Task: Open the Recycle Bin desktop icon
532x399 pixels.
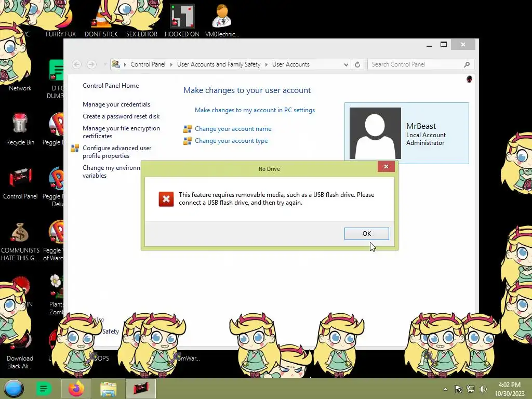Action: pos(20,129)
